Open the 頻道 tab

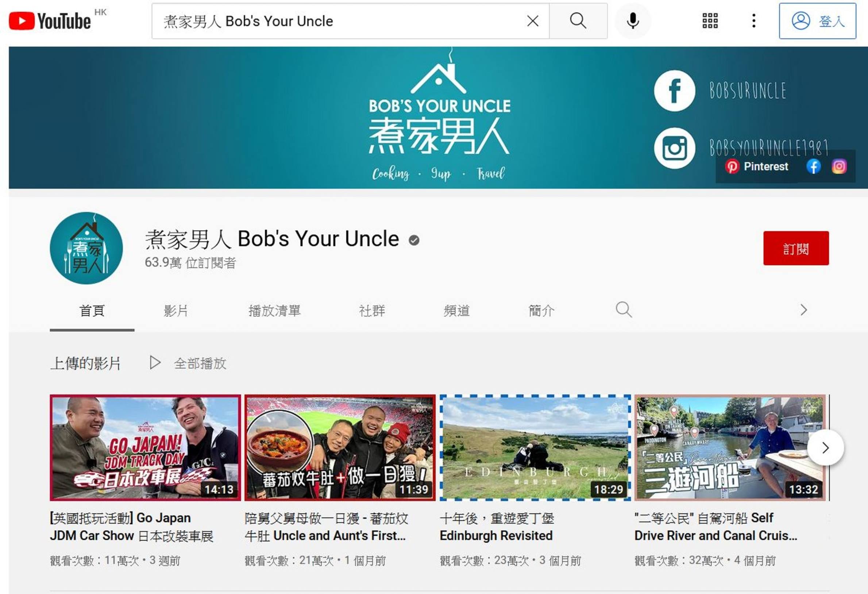(456, 311)
